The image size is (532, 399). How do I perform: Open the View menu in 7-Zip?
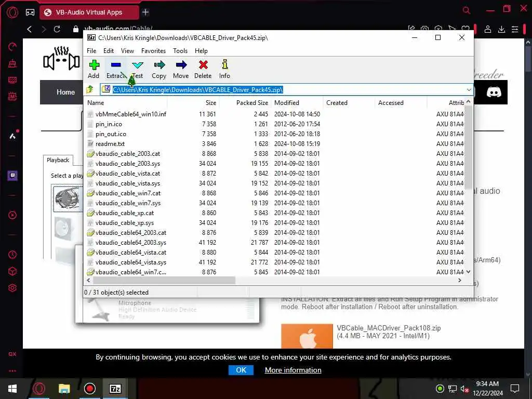click(x=128, y=51)
